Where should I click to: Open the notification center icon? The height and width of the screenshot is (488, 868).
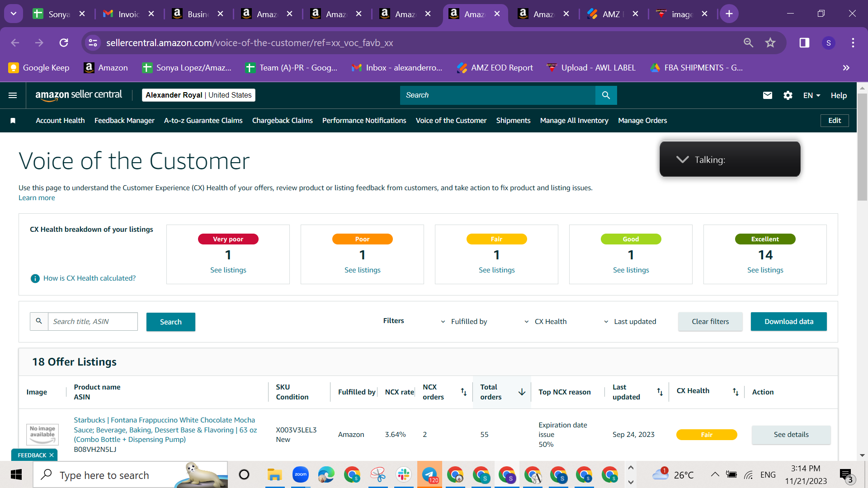tap(846, 475)
